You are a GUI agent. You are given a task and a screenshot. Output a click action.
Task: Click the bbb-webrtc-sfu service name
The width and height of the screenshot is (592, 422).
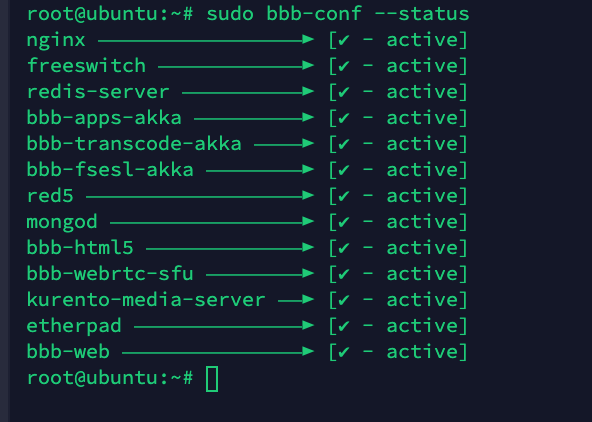110,274
